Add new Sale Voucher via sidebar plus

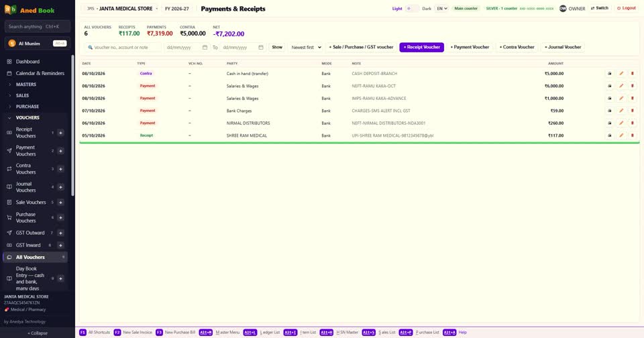click(x=60, y=202)
